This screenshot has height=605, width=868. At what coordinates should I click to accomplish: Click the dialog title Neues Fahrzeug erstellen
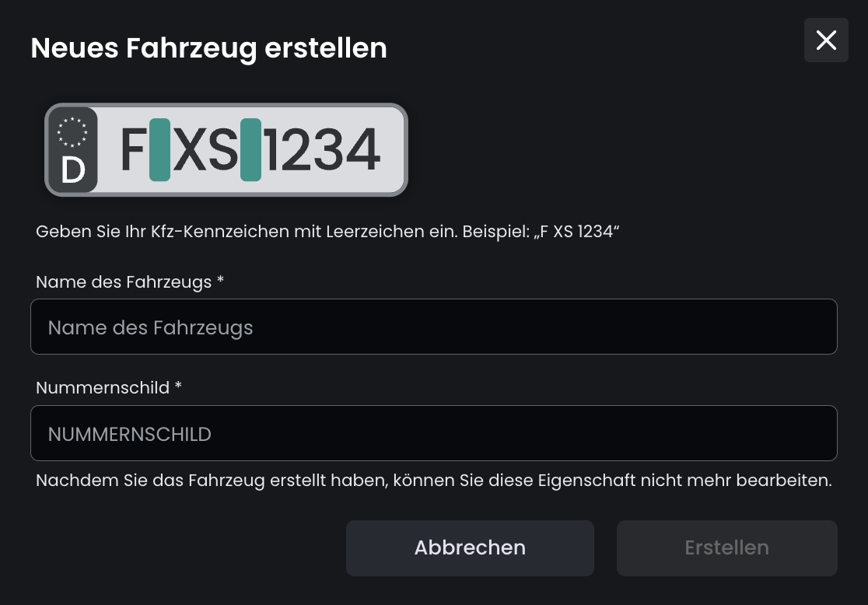tap(208, 48)
